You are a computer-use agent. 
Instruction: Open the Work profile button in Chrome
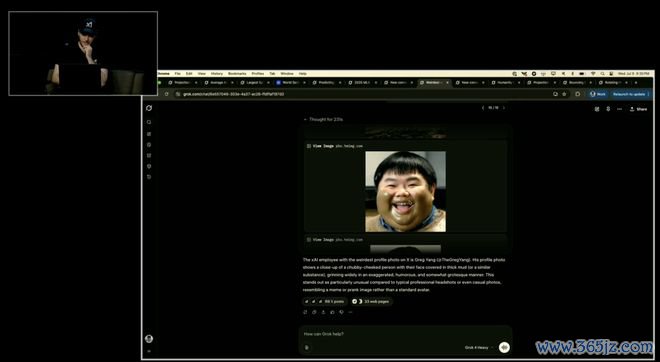[598, 94]
